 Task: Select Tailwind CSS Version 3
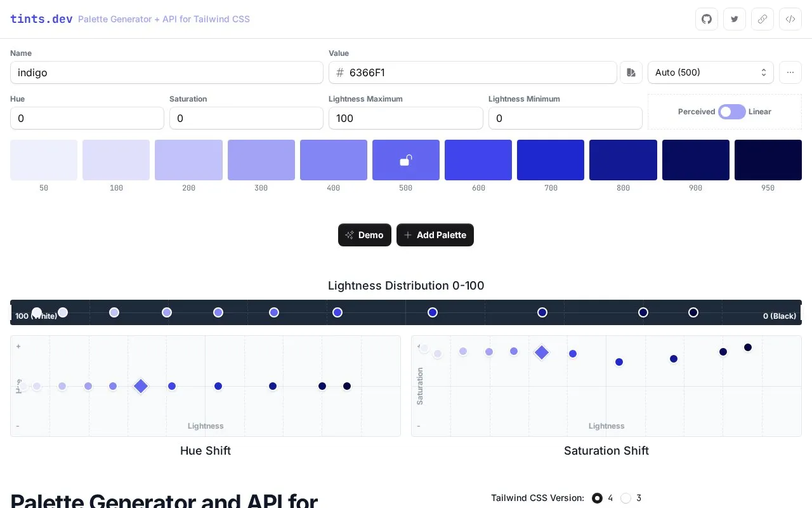tap(625, 498)
